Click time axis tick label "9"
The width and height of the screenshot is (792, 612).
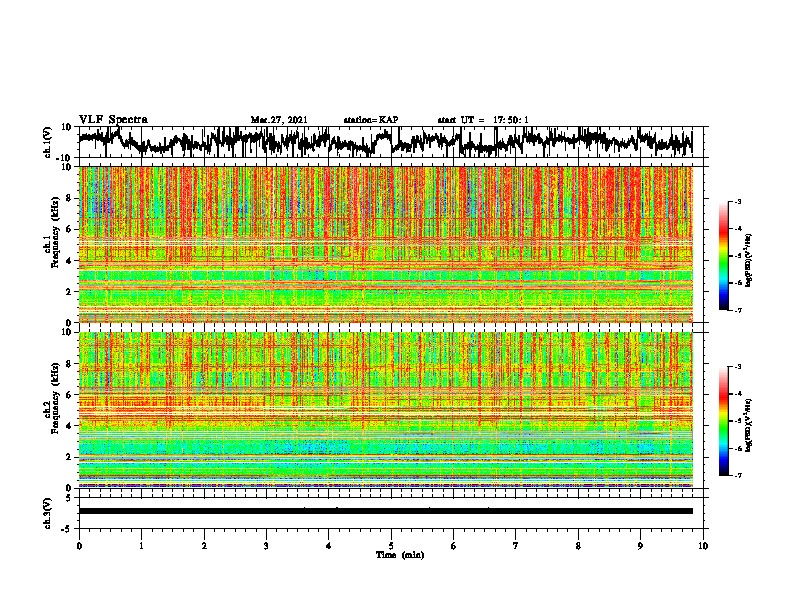click(x=640, y=546)
